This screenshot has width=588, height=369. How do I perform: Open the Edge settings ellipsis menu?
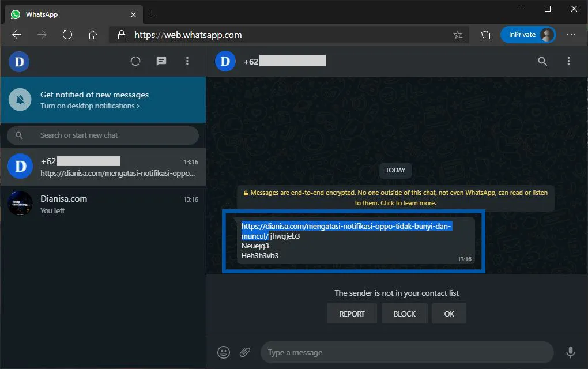571,35
